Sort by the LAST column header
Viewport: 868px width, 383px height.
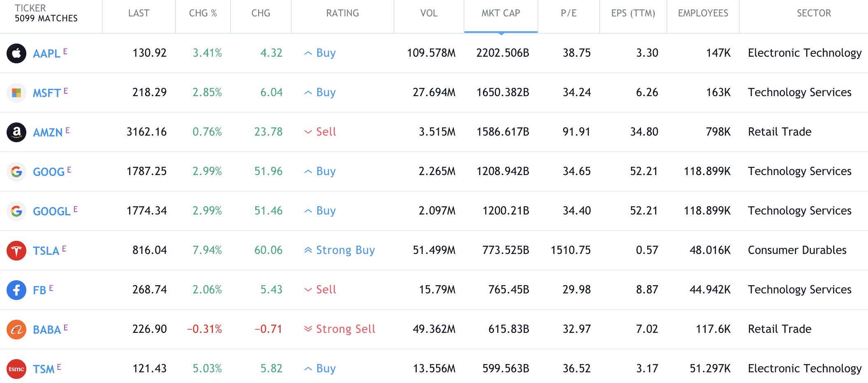[139, 13]
